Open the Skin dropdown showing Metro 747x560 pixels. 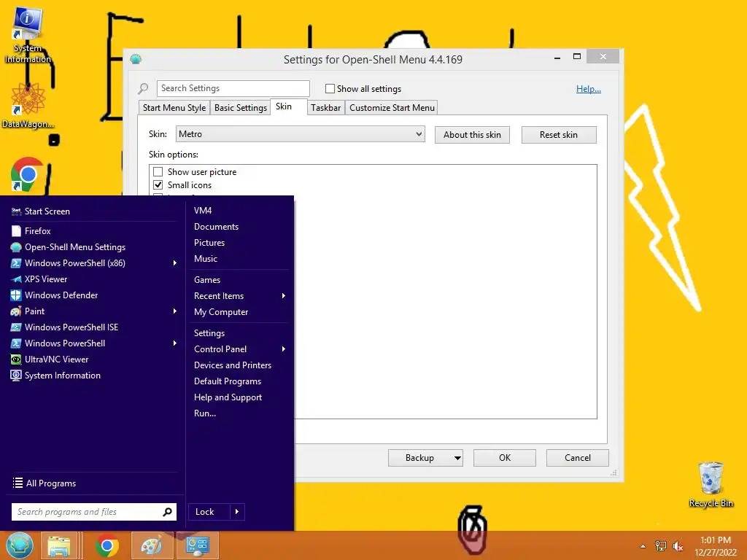tap(300, 134)
